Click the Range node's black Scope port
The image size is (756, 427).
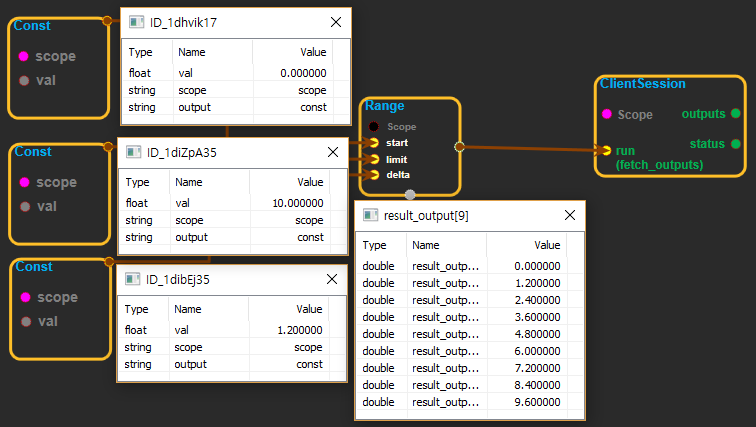pos(374,127)
